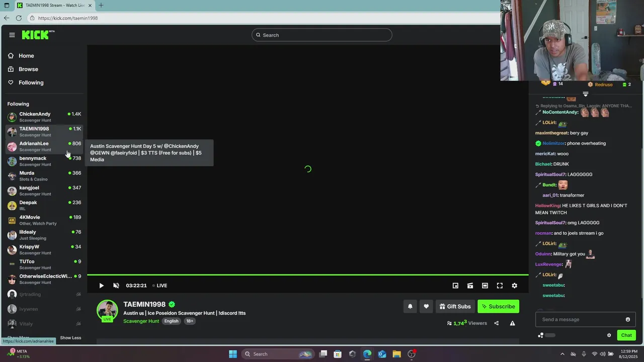Screen dimensions: 644x362
Task: Open channel points icon below chat
Action: (540, 335)
